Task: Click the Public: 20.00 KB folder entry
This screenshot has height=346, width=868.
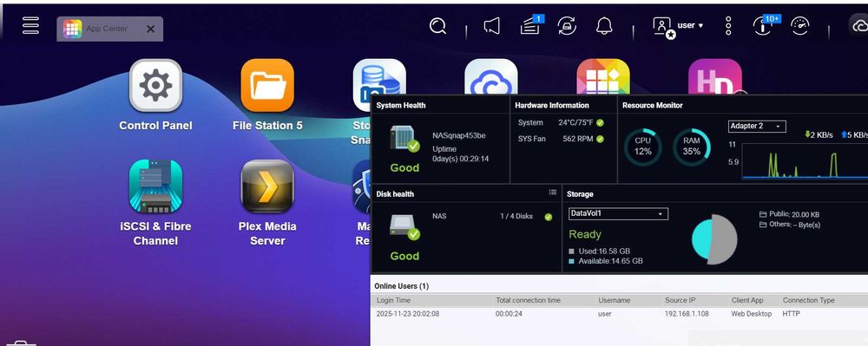Action: coord(789,214)
